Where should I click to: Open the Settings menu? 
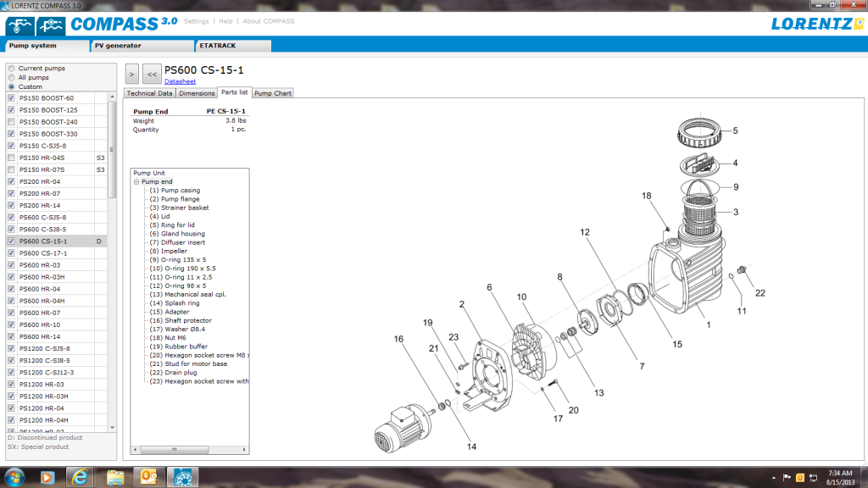pyautogui.click(x=196, y=21)
